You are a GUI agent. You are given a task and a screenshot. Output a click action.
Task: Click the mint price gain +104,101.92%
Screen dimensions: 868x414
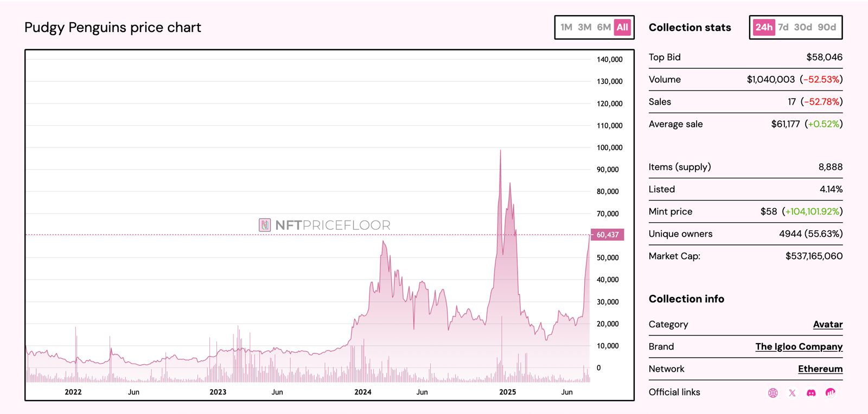point(812,211)
